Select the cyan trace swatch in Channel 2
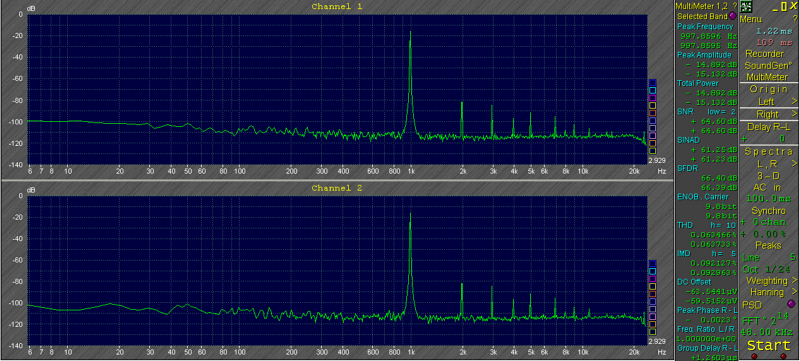The image size is (800, 361). click(x=652, y=271)
